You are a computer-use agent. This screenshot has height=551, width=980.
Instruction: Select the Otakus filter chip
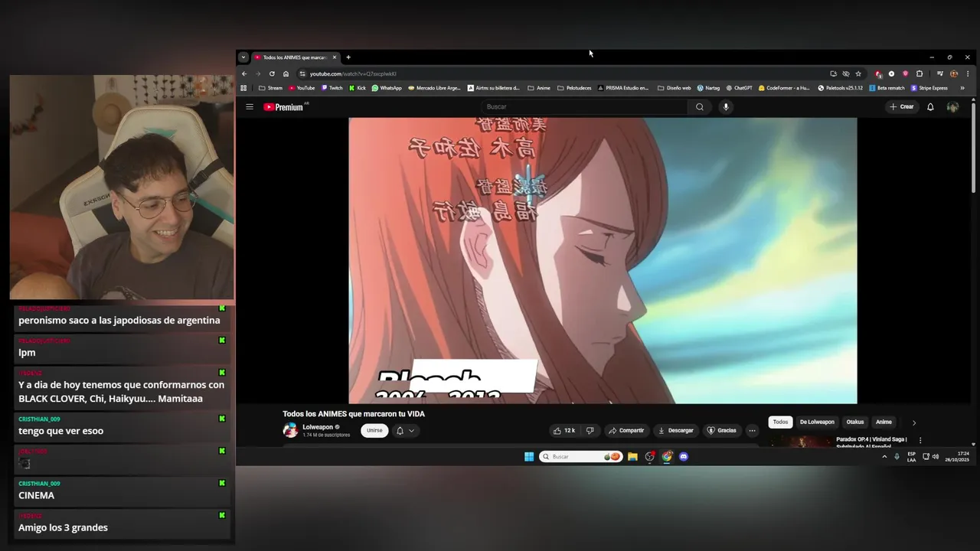coord(855,422)
